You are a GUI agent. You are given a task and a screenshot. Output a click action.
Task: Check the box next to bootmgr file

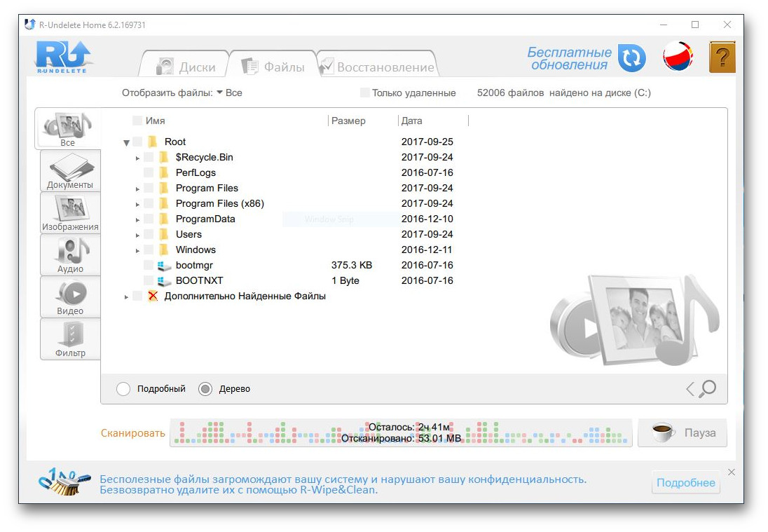coord(149,265)
